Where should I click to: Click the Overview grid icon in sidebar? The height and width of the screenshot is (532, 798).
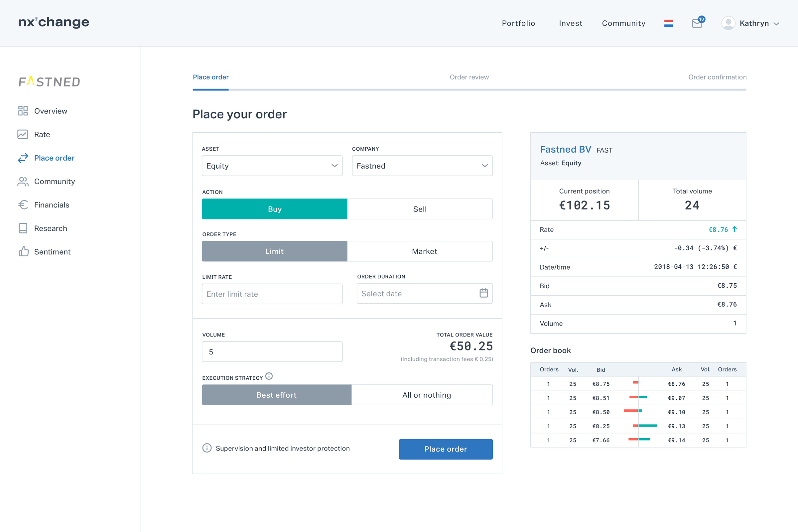[23, 111]
